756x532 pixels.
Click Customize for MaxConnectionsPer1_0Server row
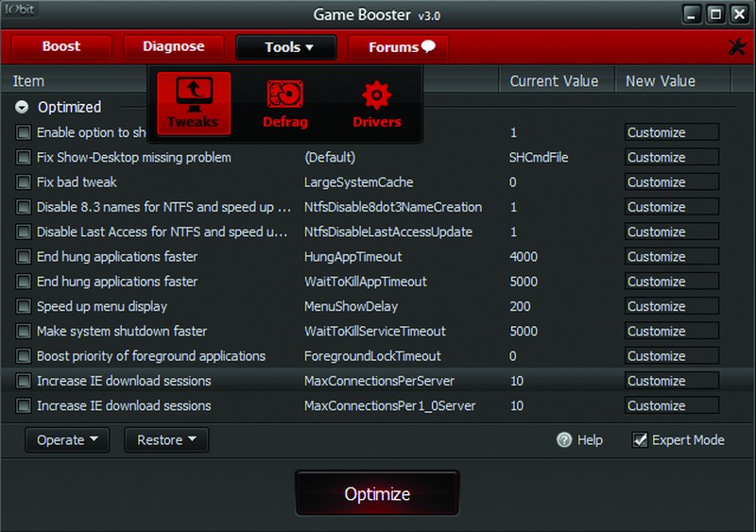tap(672, 405)
